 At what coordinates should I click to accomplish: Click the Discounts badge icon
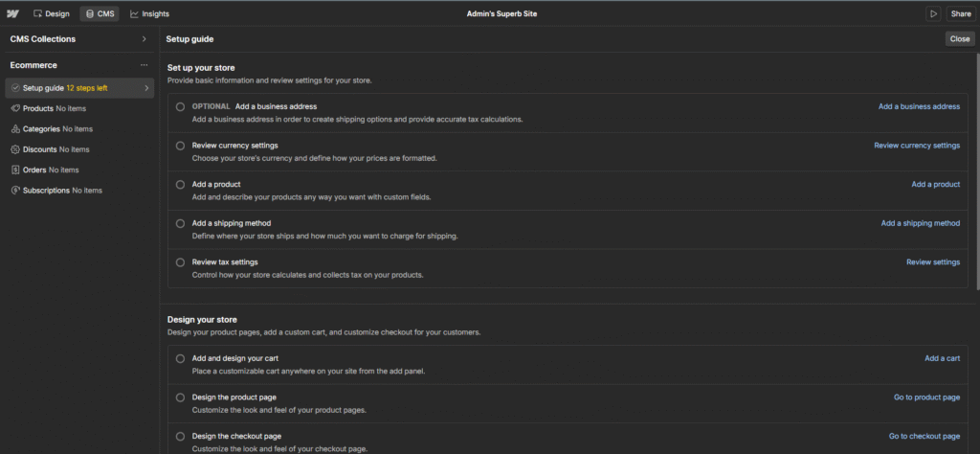click(15, 149)
